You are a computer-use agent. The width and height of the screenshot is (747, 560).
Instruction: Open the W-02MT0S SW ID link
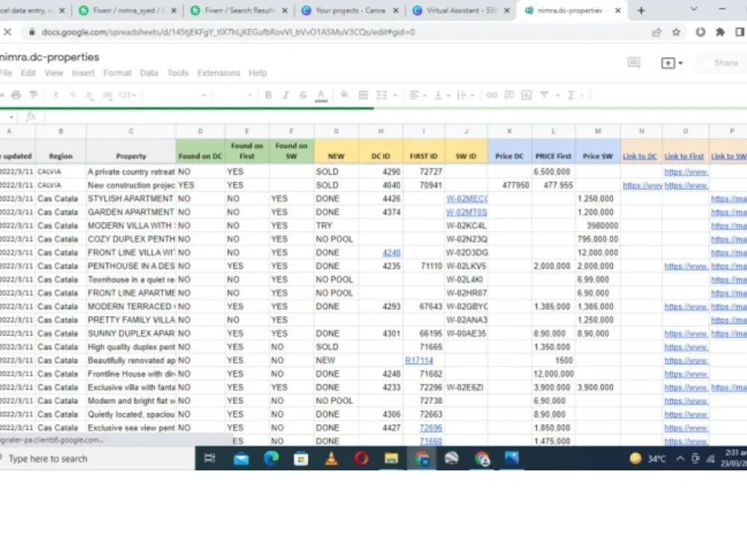tap(466, 212)
